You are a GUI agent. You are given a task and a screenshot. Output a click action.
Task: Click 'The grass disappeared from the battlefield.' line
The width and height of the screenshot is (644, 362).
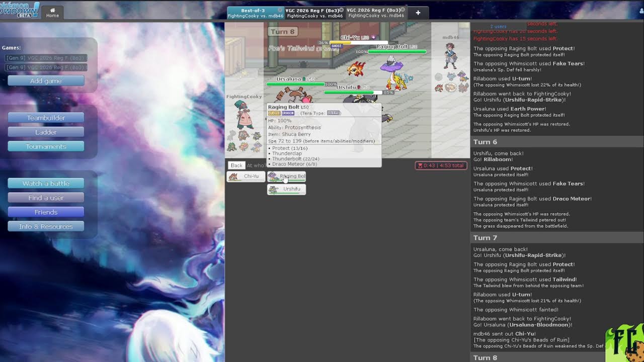(x=521, y=226)
